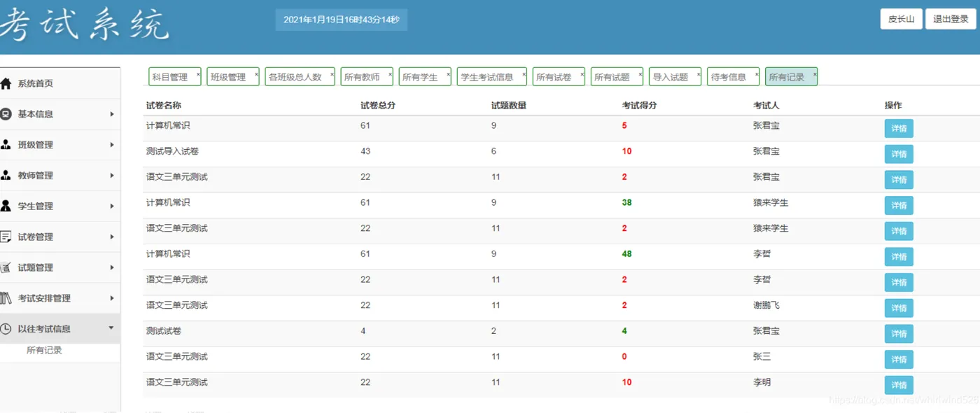Expand the 学生管理 sidebar arrow
Screen dimensions: 980x413
coord(112,206)
